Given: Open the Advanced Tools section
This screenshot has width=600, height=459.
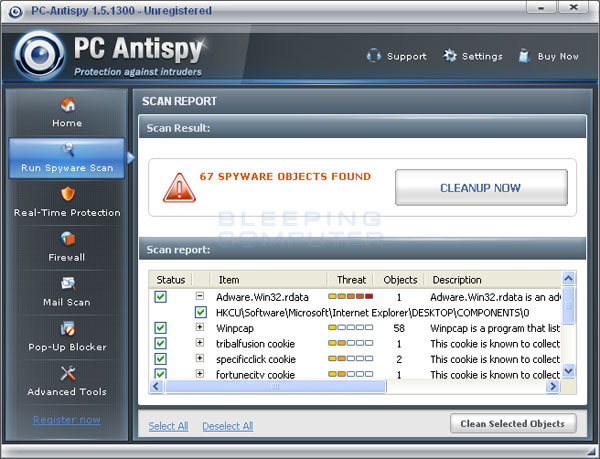Looking at the screenshot, I should [67, 382].
